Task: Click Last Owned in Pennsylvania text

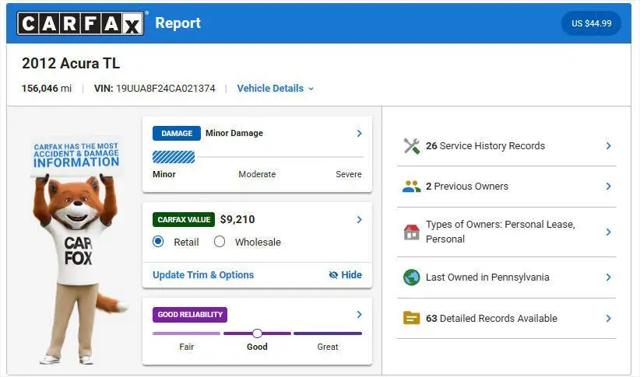Action: coord(487,277)
